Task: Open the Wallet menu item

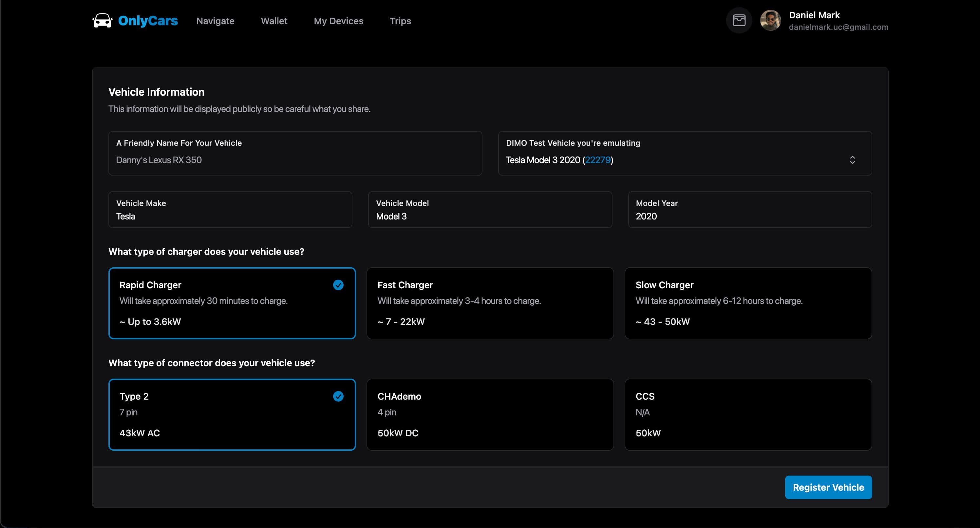Action: [274, 21]
